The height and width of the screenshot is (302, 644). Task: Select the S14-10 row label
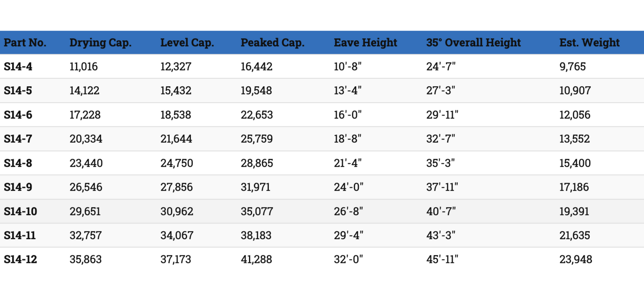click(20, 211)
